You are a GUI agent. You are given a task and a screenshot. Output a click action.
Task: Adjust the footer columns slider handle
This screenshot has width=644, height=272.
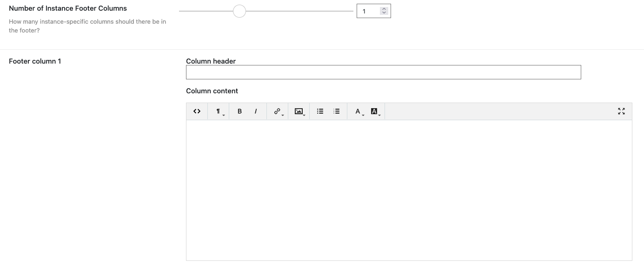[x=239, y=11]
